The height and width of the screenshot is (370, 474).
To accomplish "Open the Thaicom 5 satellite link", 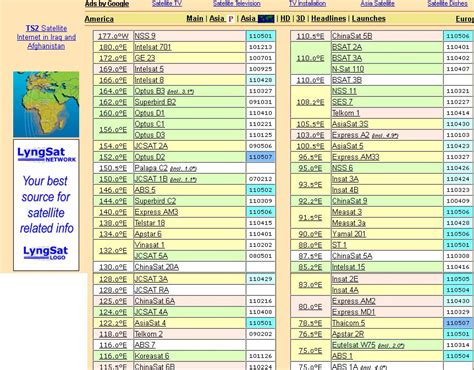I will coord(348,323).
